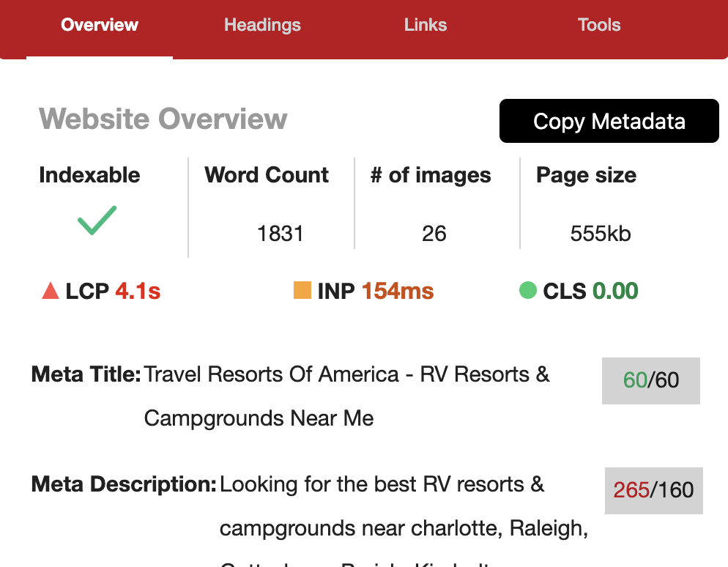Image resolution: width=728 pixels, height=567 pixels.
Task: Click the Meta Title length badge 60/60
Action: click(x=651, y=380)
